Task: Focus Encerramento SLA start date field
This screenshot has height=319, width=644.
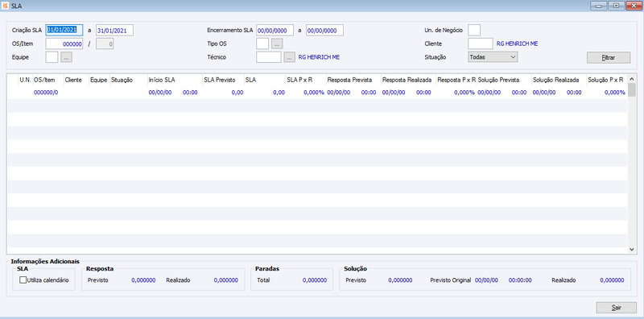Action: coord(275,31)
